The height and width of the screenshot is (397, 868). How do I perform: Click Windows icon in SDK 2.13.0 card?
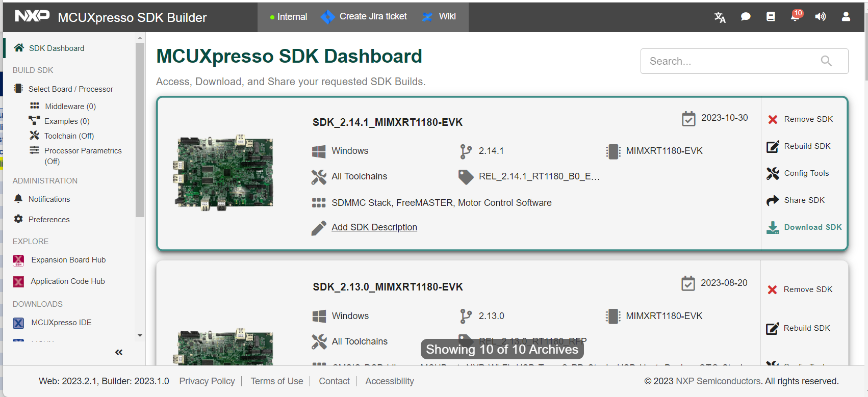tap(319, 316)
